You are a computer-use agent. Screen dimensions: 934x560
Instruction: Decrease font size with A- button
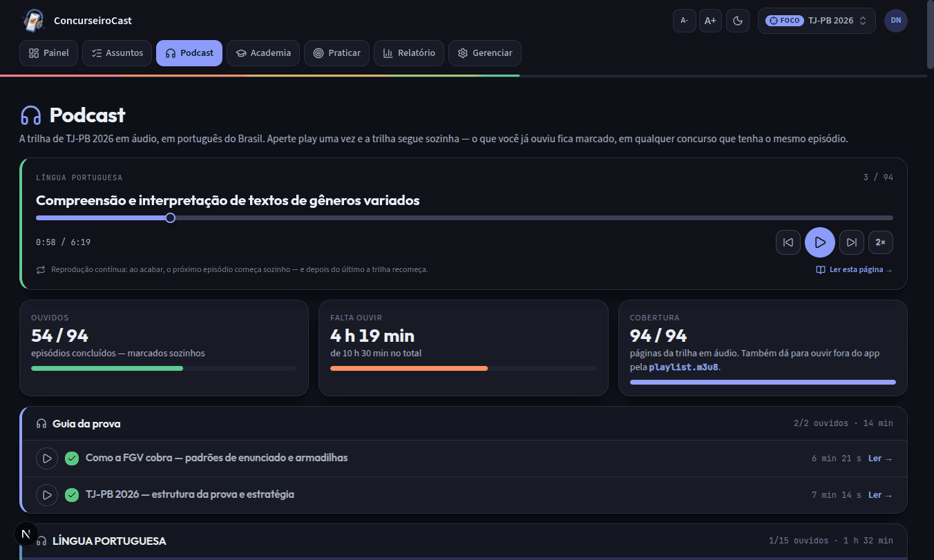pyautogui.click(x=685, y=21)
